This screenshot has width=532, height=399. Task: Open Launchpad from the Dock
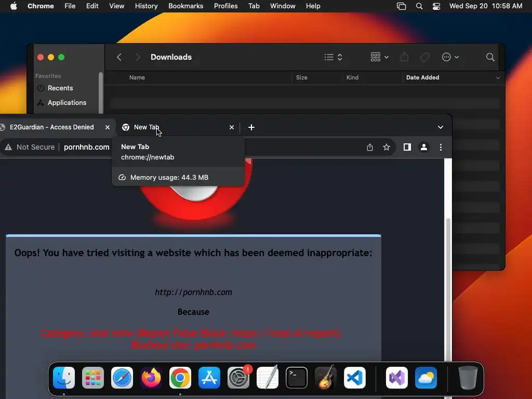point(93,378)
